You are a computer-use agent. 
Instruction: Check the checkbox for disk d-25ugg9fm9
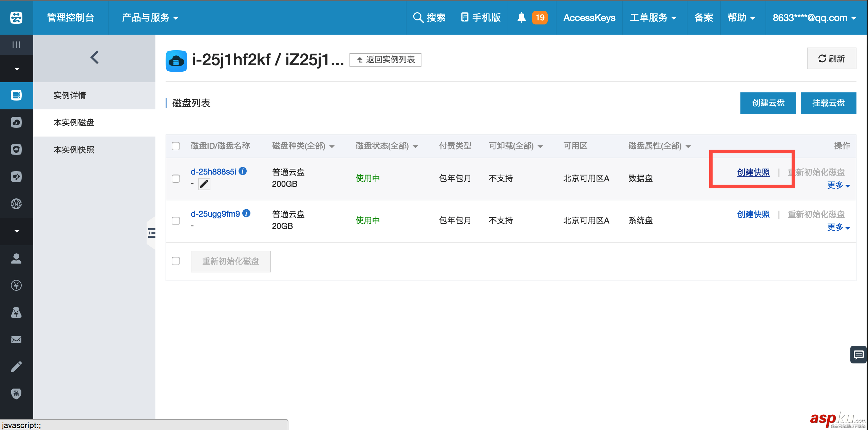(x=176, y=220)
